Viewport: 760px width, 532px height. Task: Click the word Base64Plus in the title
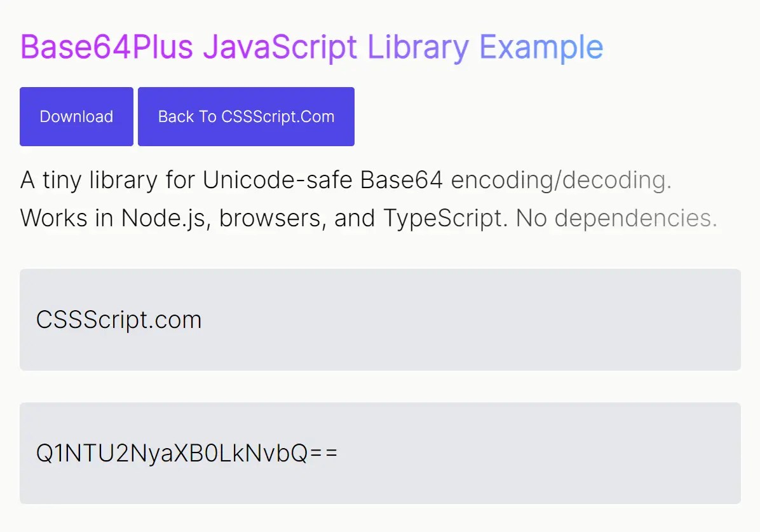pyautogui.click(x=105, y=46)
